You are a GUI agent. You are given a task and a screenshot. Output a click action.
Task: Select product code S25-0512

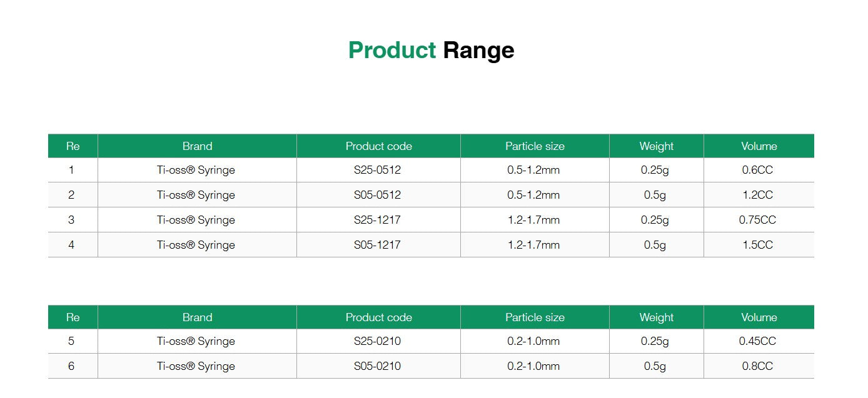pyautogui.click(x=378, y=170)
